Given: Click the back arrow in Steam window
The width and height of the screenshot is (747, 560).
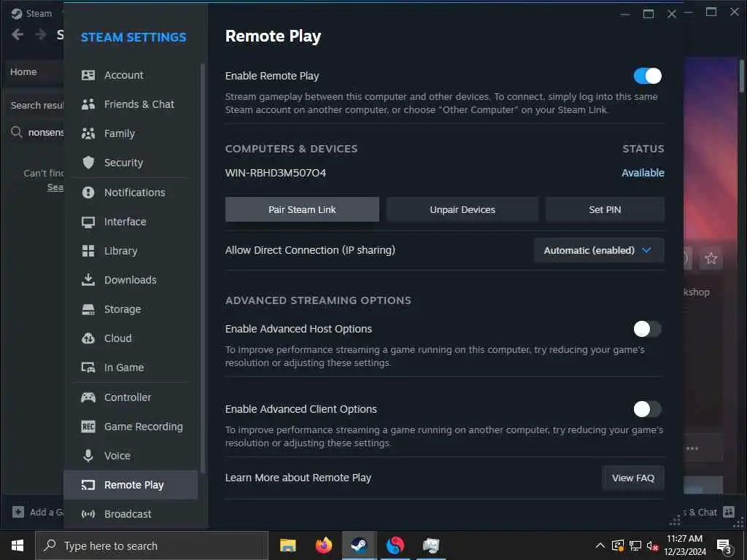Looking at the screenshot, I should (x=18, y=34).
